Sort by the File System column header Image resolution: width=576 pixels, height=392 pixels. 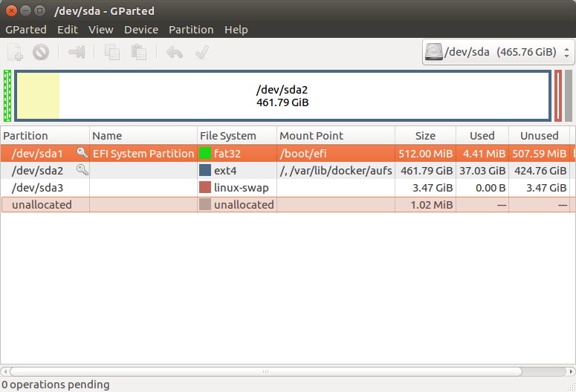tap(237, 135)
